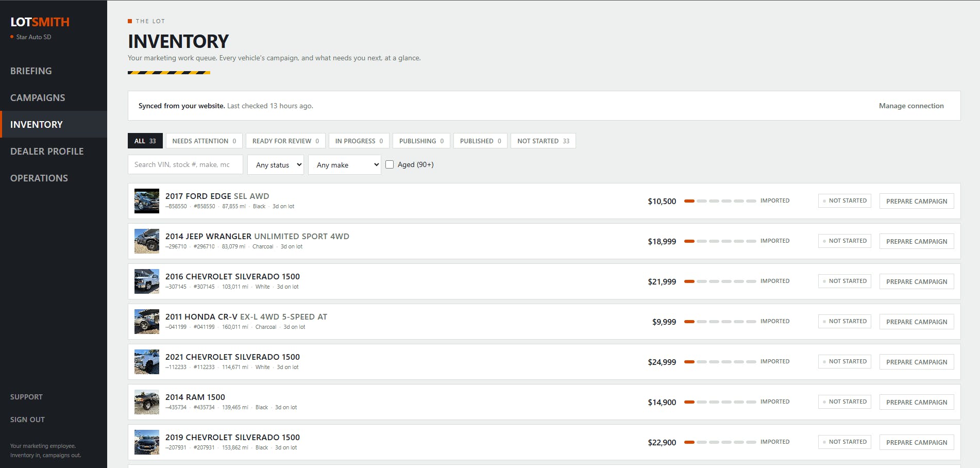Open 2014 Jeep Wrangler Unlimited Sport title
This screenshot has height=468, width=980.
coord(257,237)
